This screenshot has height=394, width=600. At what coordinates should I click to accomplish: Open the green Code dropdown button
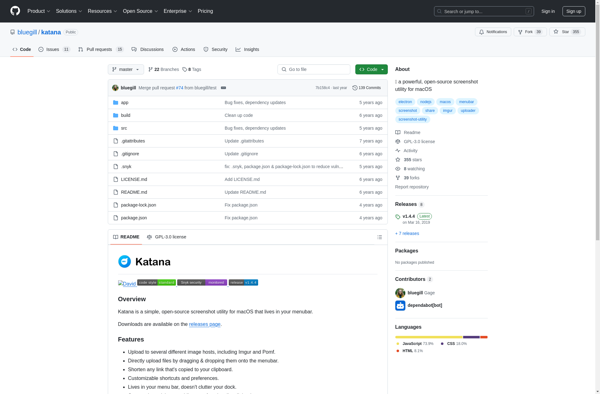371,69
